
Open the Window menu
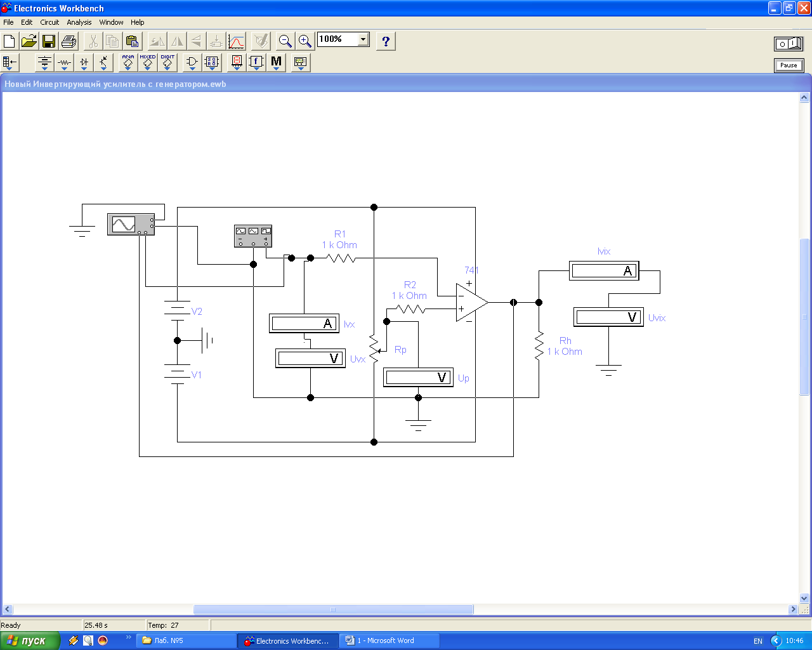point(111,22)
